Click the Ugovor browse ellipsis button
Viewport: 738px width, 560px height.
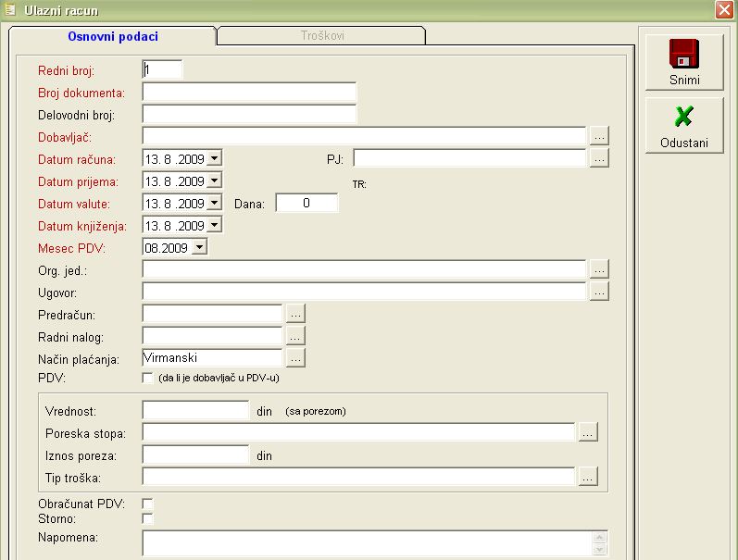pyautogui.click(x=599, y=292)
